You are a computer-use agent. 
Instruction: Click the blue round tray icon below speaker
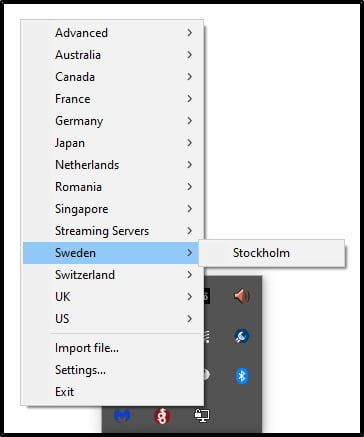[x=242, y=336]
